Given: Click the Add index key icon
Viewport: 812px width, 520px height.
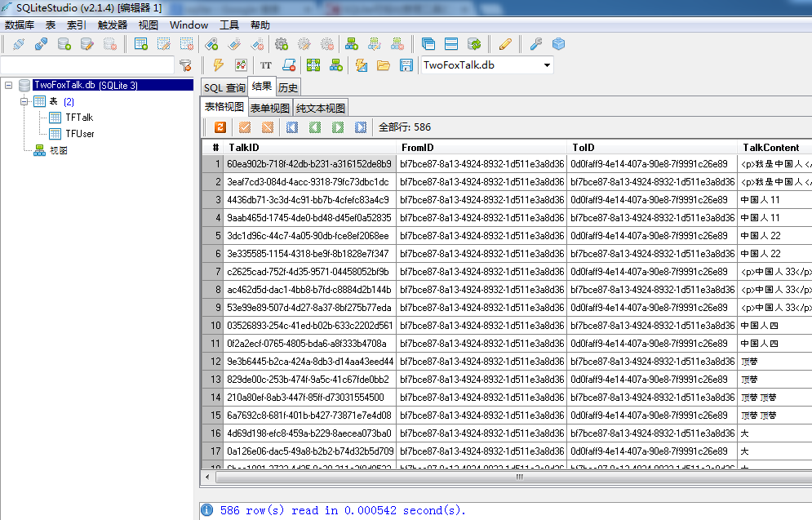Looking at the screenshot, I should tap(211, 44).
